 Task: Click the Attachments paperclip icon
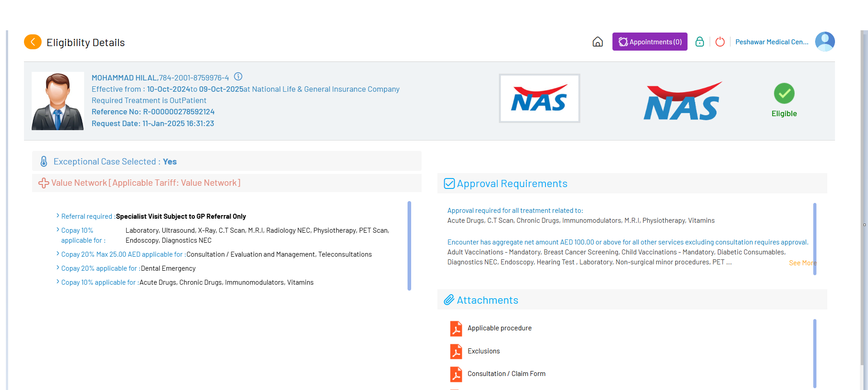click(449, 300)
